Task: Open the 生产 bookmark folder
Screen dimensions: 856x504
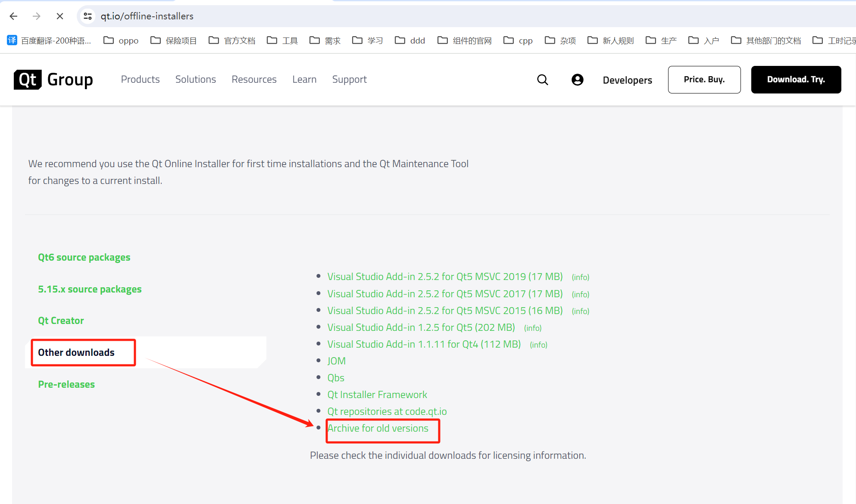Action: pos(661,40)
